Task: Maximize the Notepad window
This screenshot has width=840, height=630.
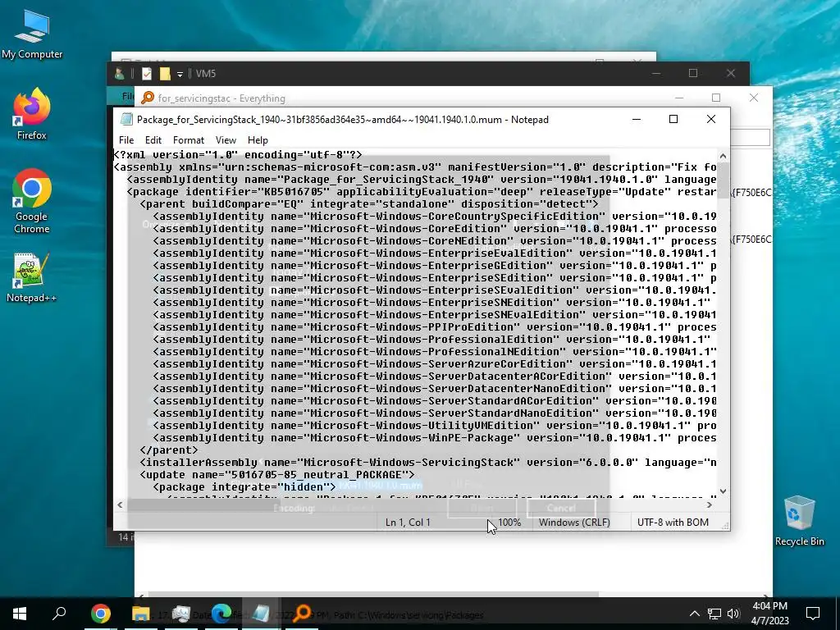Action: [x=673, y=119]
